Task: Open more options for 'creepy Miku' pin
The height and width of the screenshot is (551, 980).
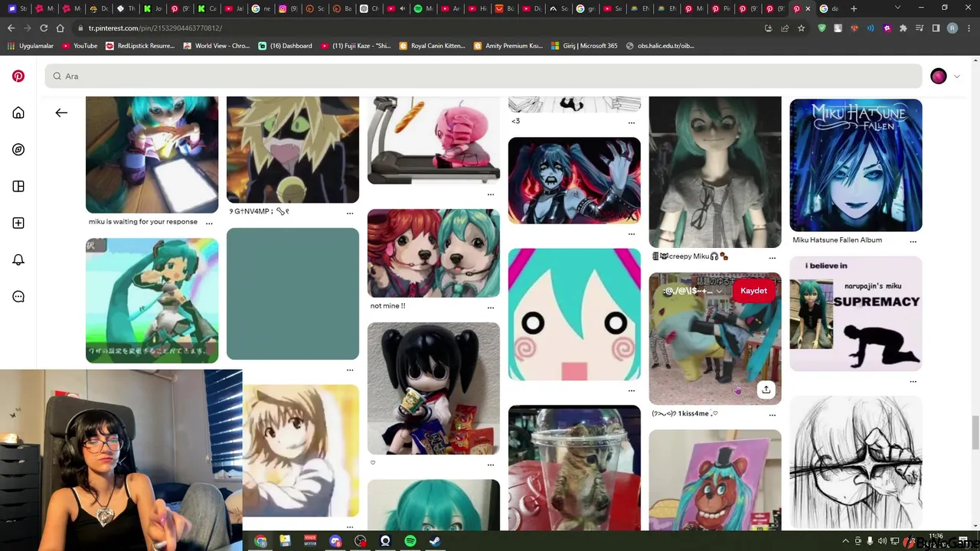Action: 773,257
